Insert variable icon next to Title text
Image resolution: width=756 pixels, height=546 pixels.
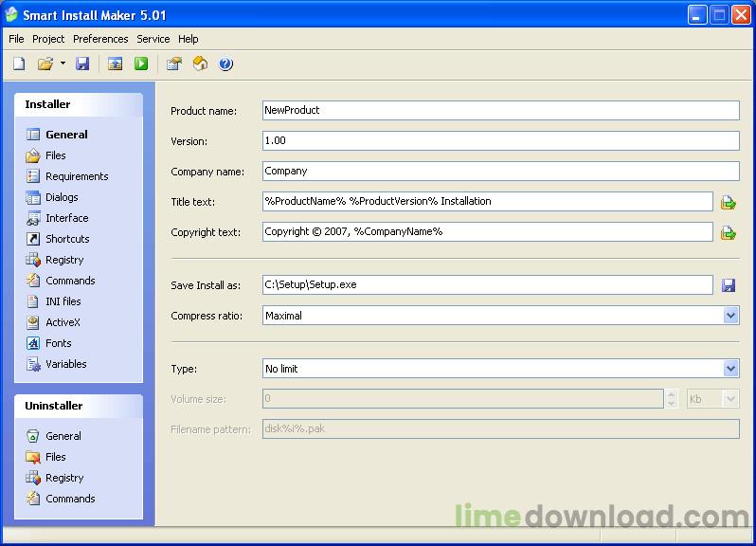click(x=728, y=203)
